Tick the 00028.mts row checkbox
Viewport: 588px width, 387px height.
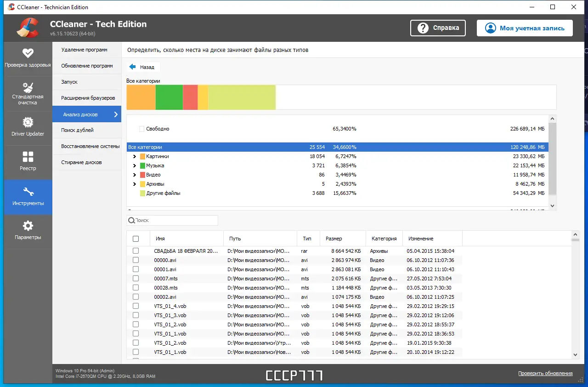coord(136,288)
